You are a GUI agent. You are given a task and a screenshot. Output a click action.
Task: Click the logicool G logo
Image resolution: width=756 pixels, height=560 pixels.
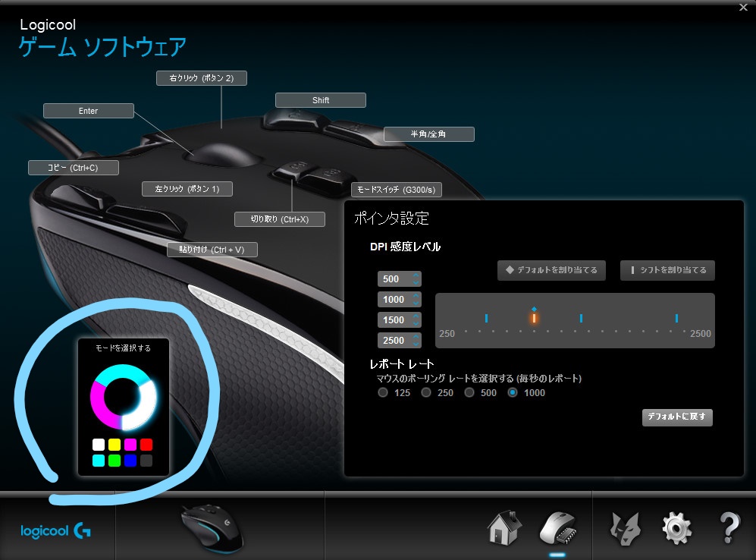point(55,531)
